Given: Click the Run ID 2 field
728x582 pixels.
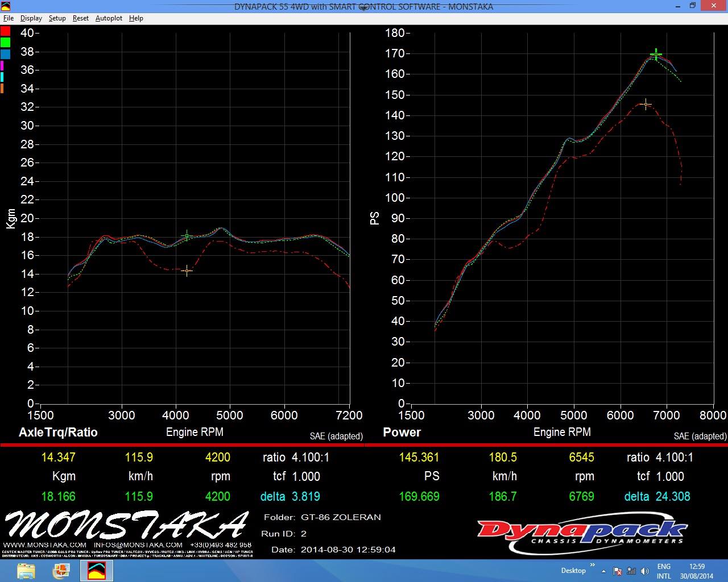Looking at the screenshot, I should click(x=284, y=534).
